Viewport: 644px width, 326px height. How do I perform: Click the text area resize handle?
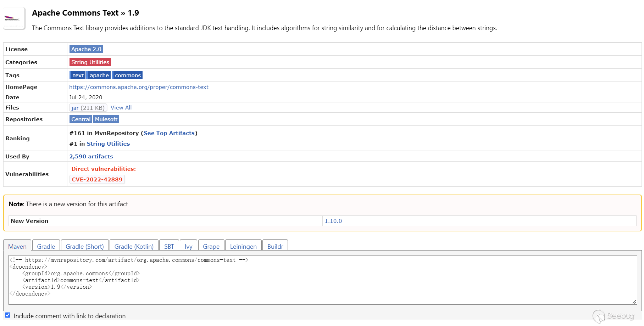click(x=634, y=302)
